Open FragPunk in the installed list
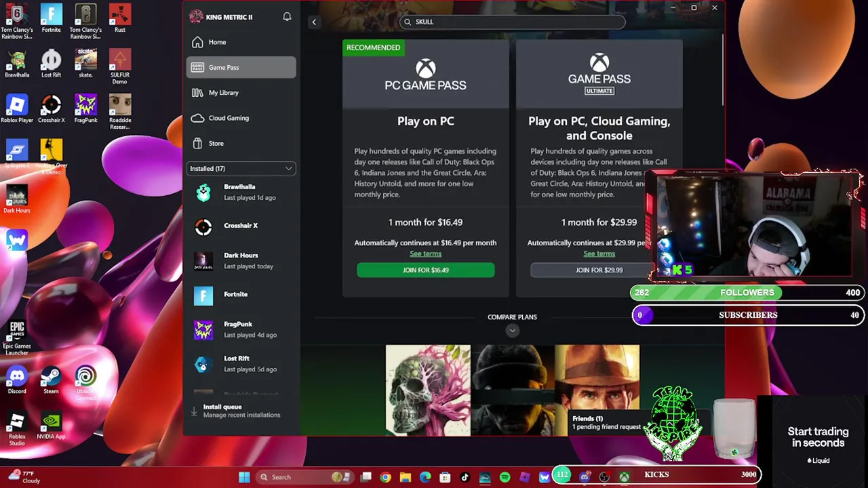The width and height of the screenshot is (868, 488). 241,329
